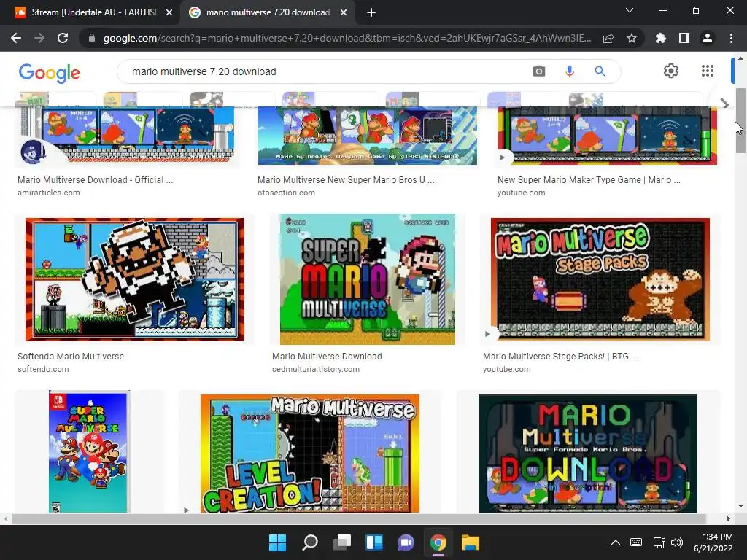Switch to the Stream Undertale AU tab
Image resolution: width=747 pixels, height=560 pixels.
point(90,13)
